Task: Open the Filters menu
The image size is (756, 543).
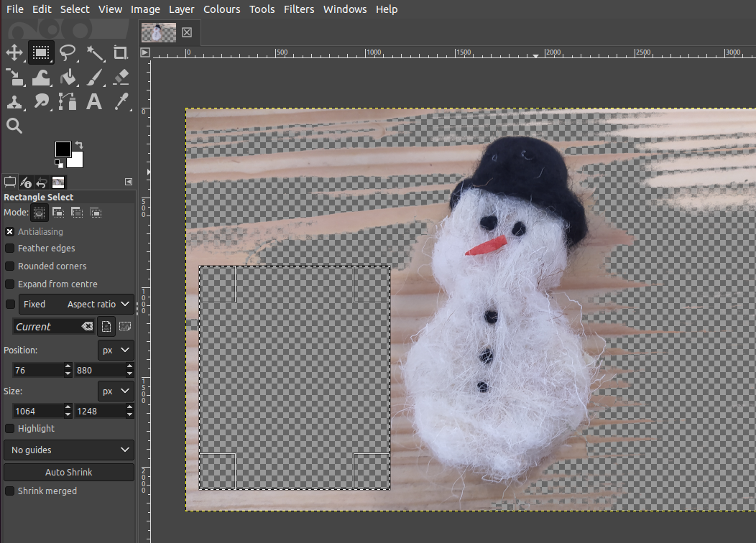Action: pos(299,9)
